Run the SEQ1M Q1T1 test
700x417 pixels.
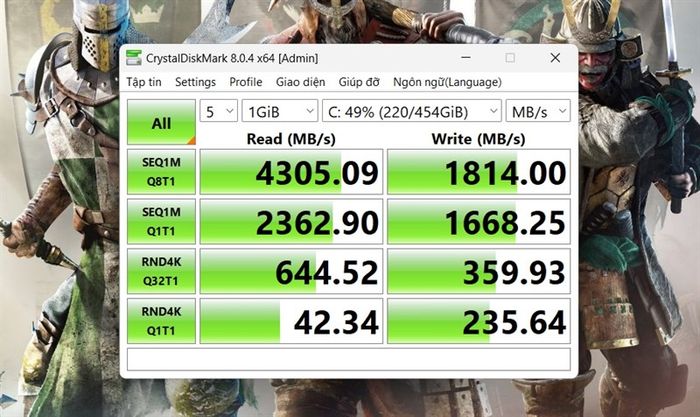[161, 221]
